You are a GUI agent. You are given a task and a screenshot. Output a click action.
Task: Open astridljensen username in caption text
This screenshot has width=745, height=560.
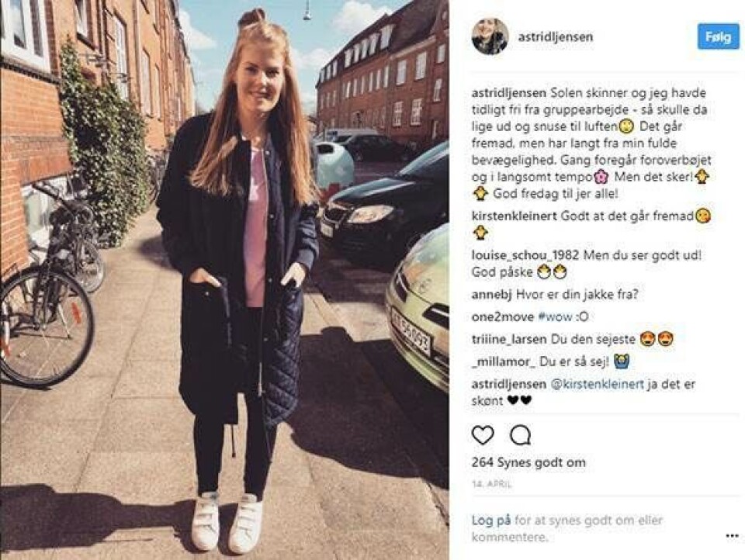509,92
